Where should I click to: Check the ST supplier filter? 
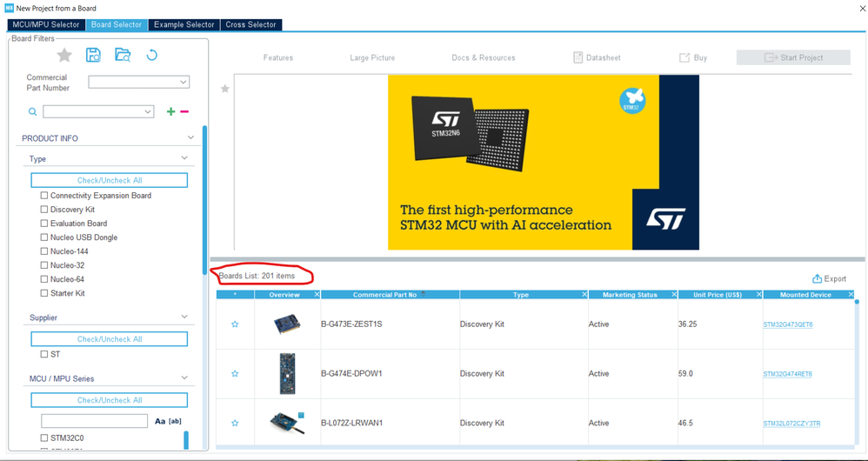point(44,354)
